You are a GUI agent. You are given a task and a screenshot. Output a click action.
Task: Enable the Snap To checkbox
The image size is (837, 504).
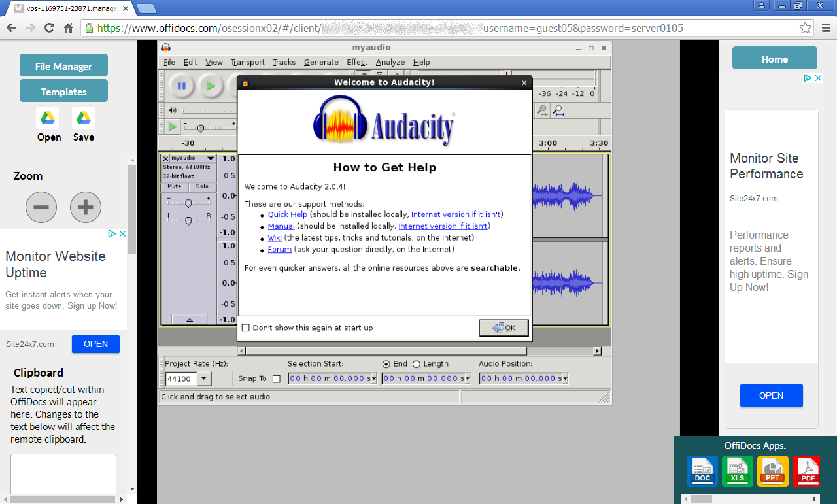[x=276, y=378]
